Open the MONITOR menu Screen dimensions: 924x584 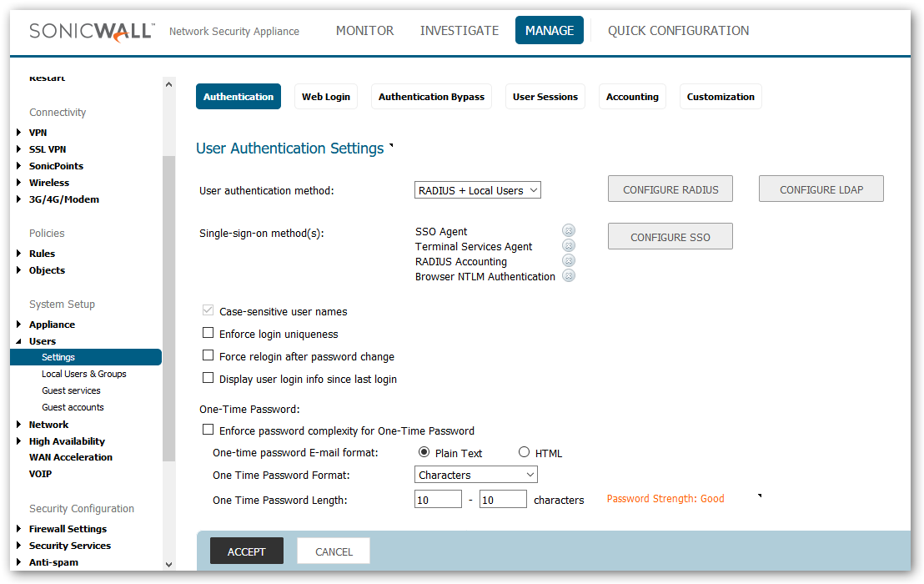tap(364, 30)
